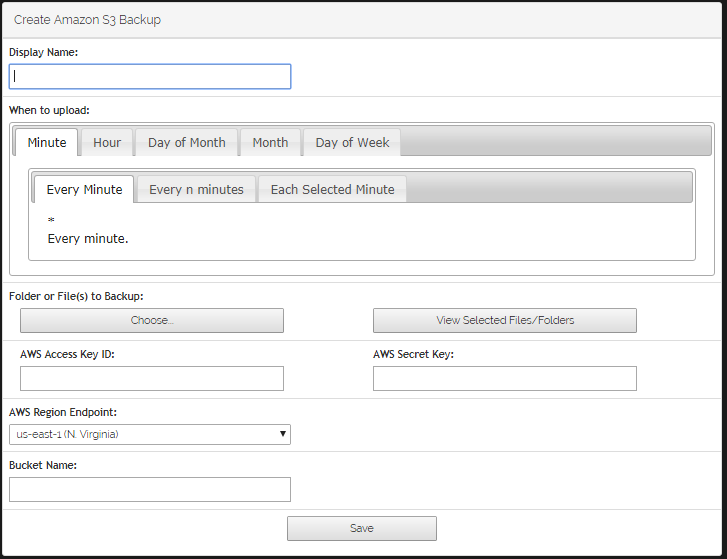Click the 'AWS Access Key ID:' label
The height and width of the screenshot is (559, 727).
(67, 354)
